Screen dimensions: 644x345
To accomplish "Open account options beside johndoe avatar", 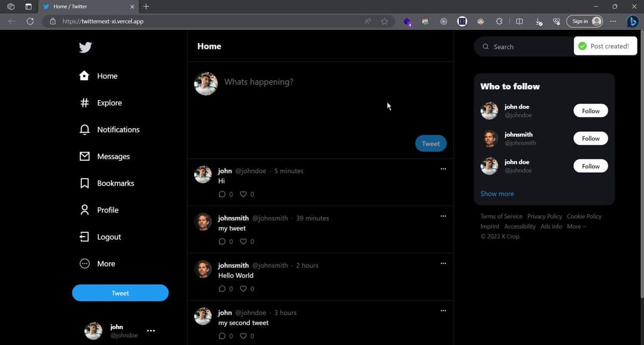I will pyautogui.click(x=151, y=331).
